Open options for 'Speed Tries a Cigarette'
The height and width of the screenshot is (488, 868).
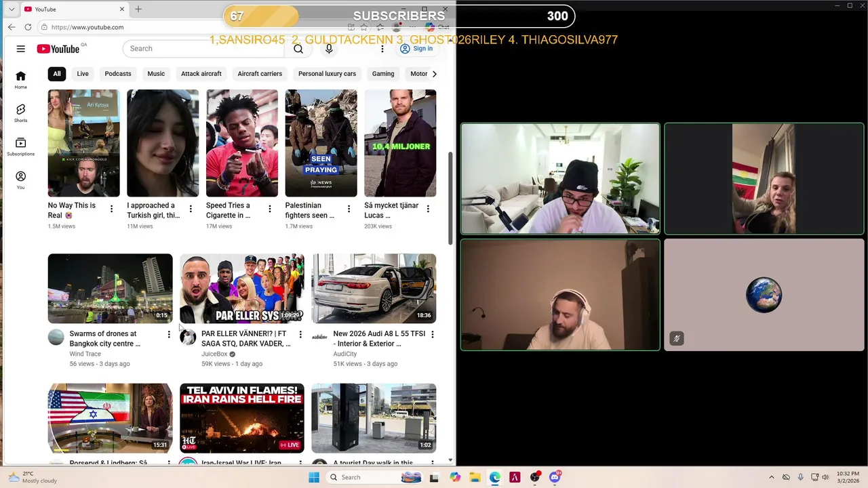point(270,209)
